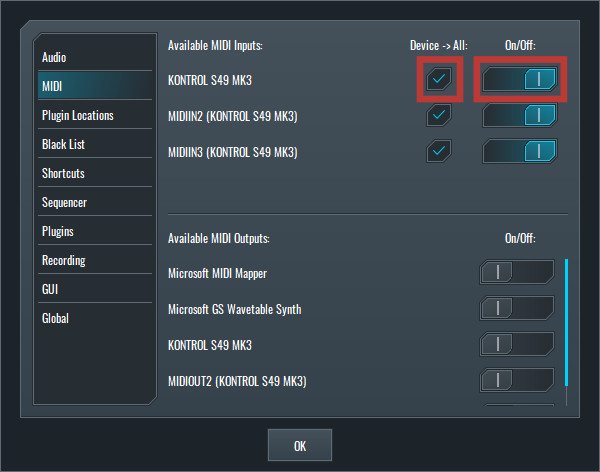The image size is (600, 472).
Task: Turn off KONTROL S49 MK3 MIDI input
Action: 520,79
